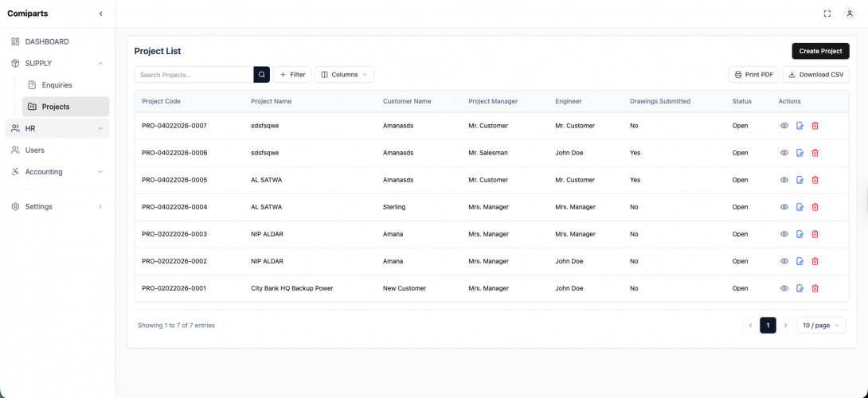Expand the Accounting menu section

click(x=57, y=172)
